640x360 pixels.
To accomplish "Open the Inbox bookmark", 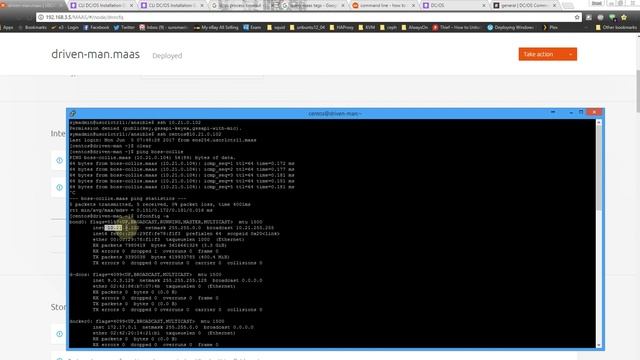I will click(x=164, y=27).
